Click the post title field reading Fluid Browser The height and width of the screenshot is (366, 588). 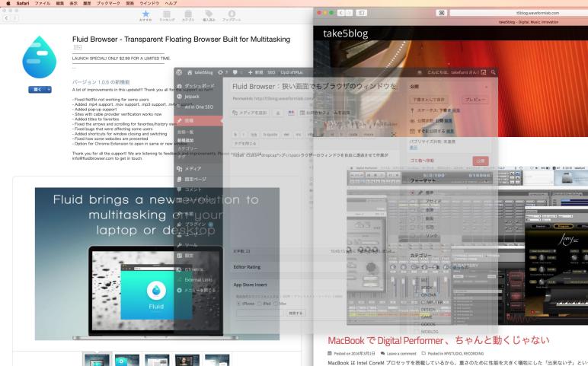[316, 87]
